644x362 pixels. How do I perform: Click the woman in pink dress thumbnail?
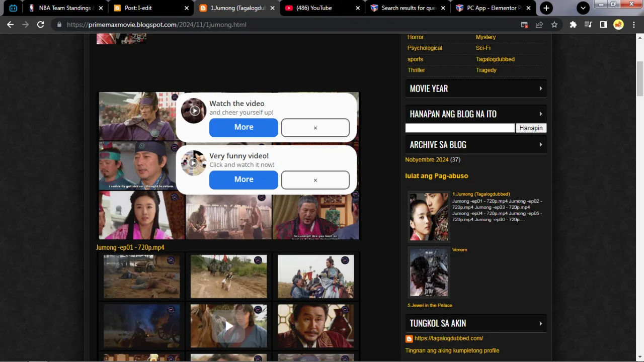click(x=142, y=215)
